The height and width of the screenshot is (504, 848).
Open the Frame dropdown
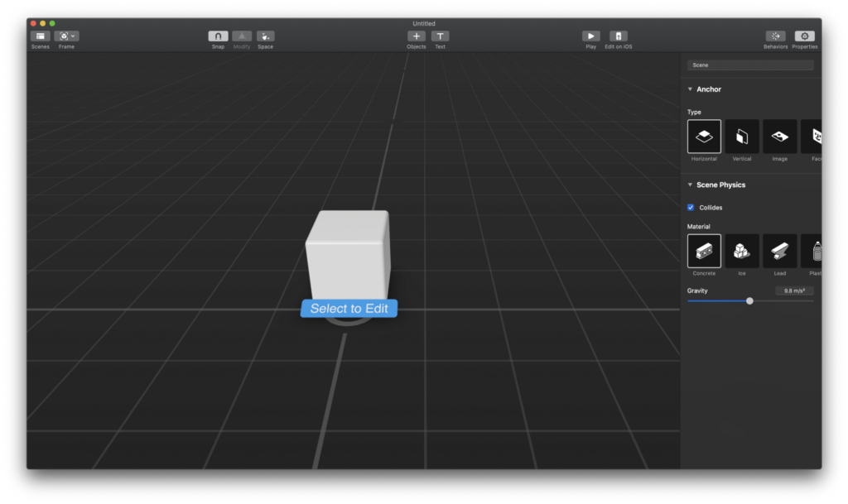(x=66, y=36)
